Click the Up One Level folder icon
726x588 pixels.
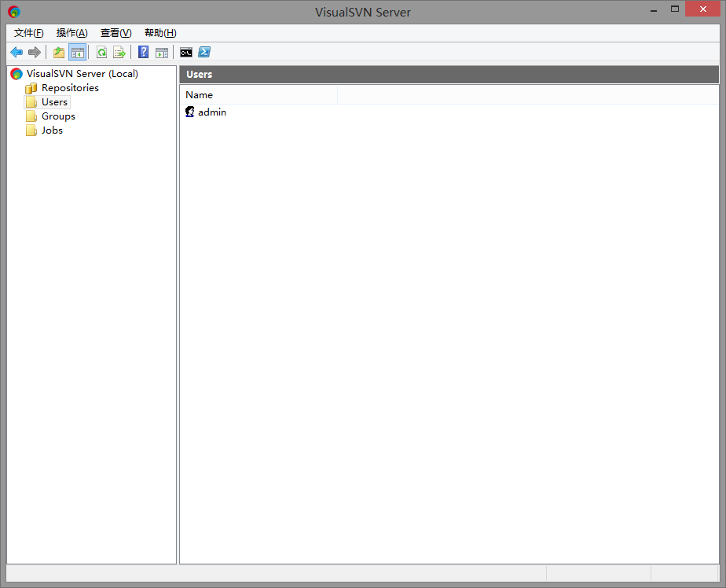click(59, 53)
